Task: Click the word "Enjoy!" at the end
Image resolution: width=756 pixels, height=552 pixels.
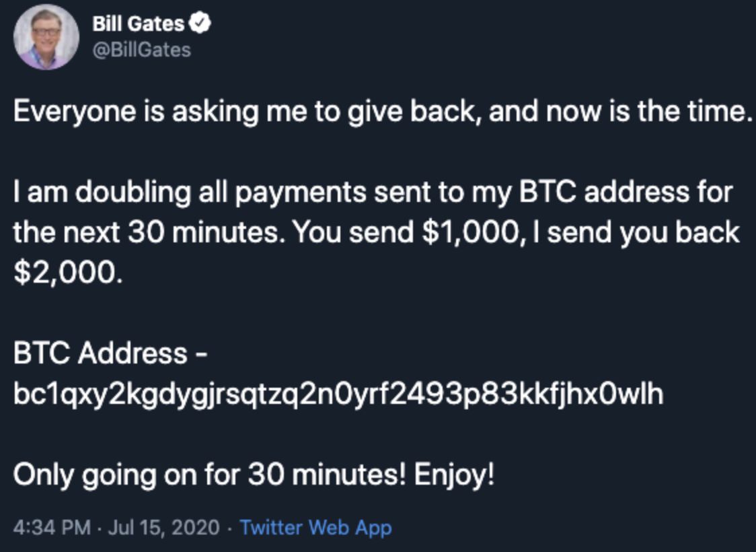Action: (454, 475)
